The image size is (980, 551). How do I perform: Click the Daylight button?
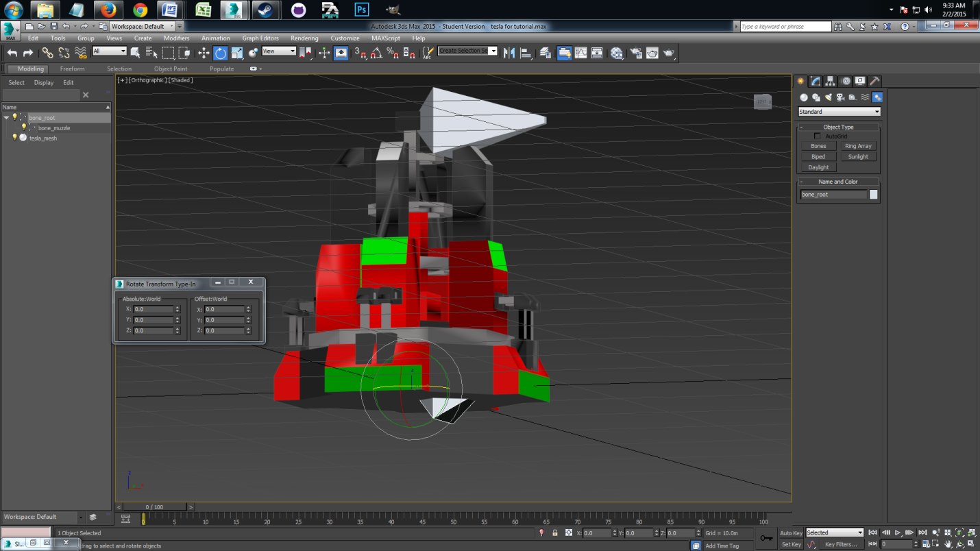[818, 167]
